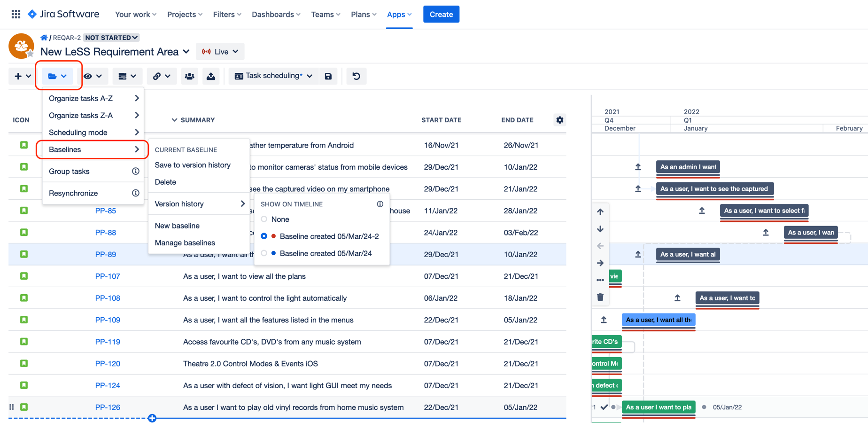868x423 pixels.
Task: Open the NOT STARTED status dropdown
Action: [x=111, y=38]
